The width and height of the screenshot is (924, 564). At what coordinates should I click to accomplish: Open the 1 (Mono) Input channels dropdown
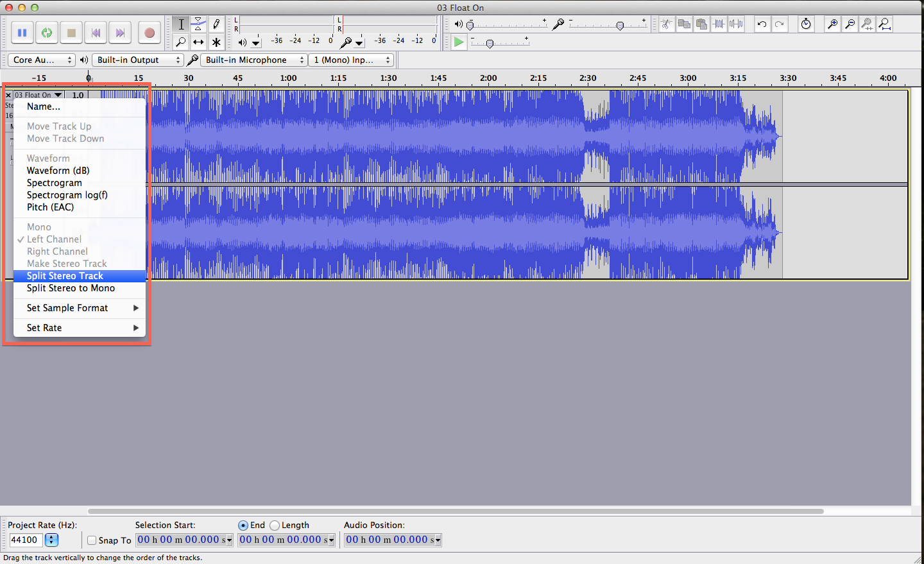click(x=351, y=60)
